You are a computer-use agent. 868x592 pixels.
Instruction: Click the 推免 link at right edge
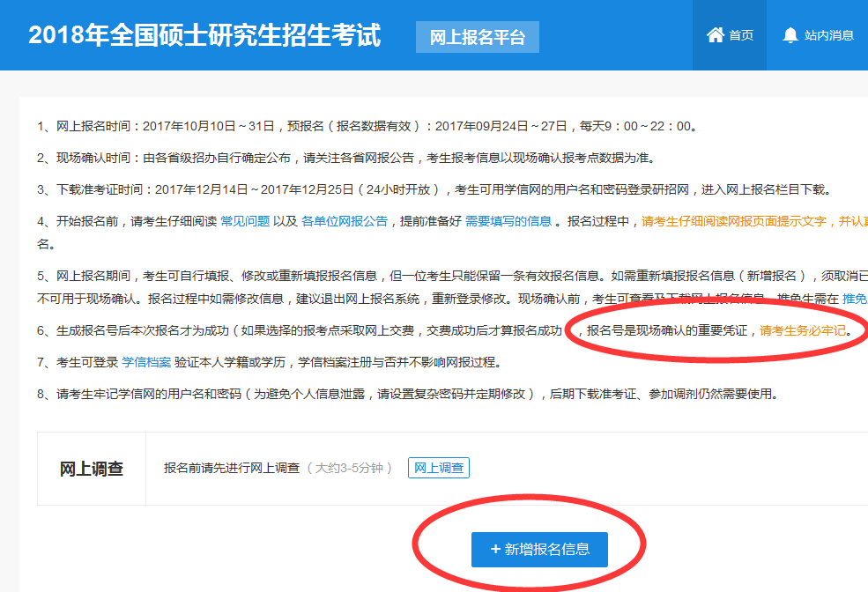(x=855, y=299)
